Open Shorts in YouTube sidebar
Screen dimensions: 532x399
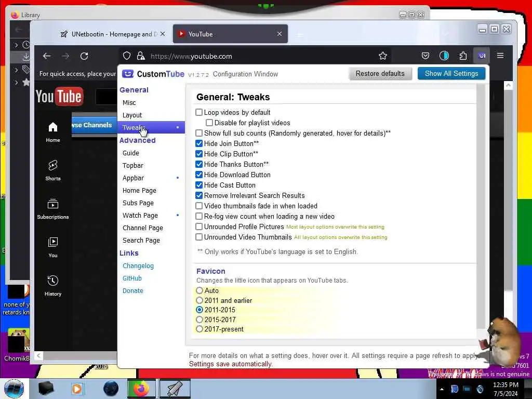click(53, 170)
